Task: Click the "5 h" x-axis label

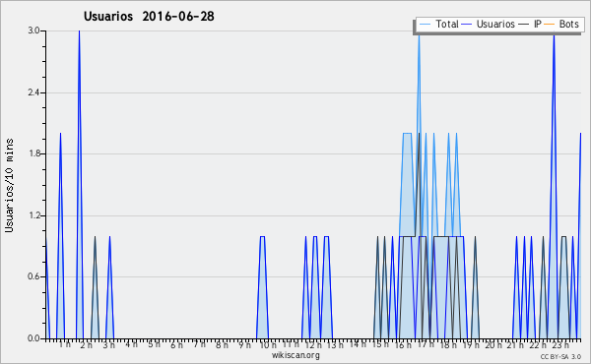Action: click(155, 344)
